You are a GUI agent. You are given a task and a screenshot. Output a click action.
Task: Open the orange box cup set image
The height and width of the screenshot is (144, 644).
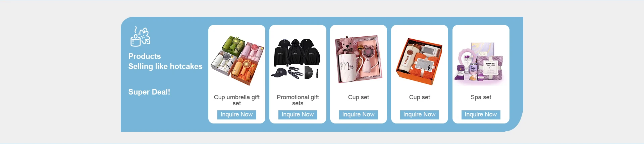click(x=420, y=60)
